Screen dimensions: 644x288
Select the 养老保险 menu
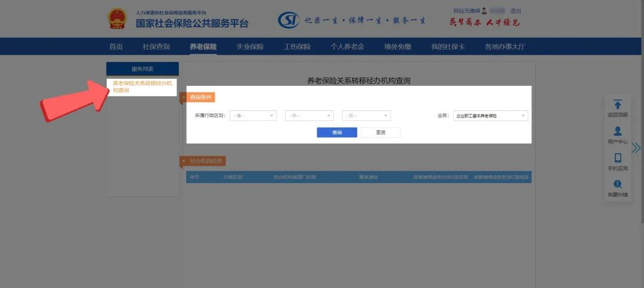tap(203, 47)
